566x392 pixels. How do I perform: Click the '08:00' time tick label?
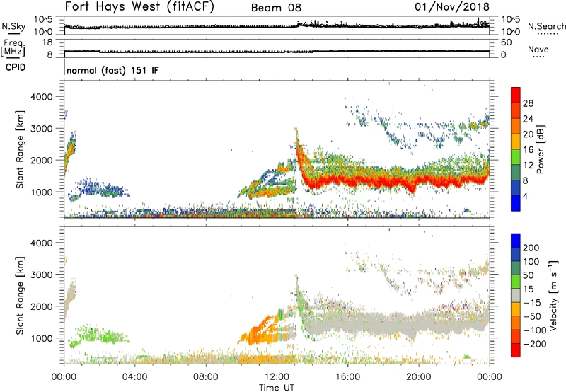pos(205,377)
